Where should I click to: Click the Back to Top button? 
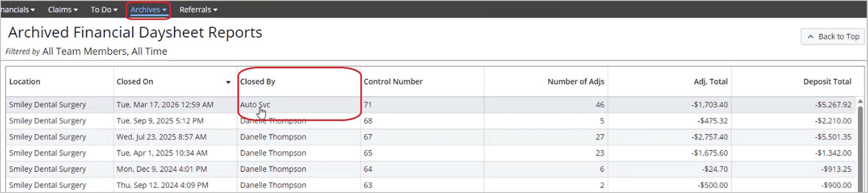(832, 37)
